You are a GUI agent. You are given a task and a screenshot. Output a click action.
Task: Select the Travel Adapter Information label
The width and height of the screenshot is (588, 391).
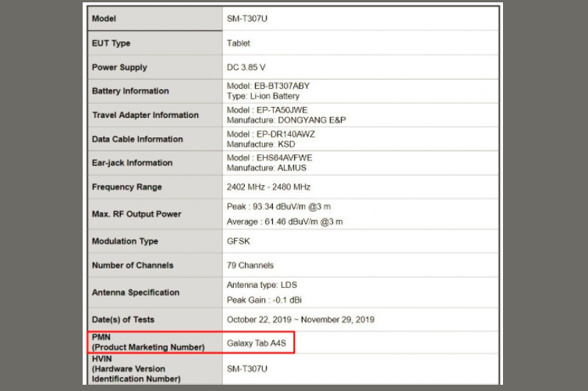pos(145,115)
